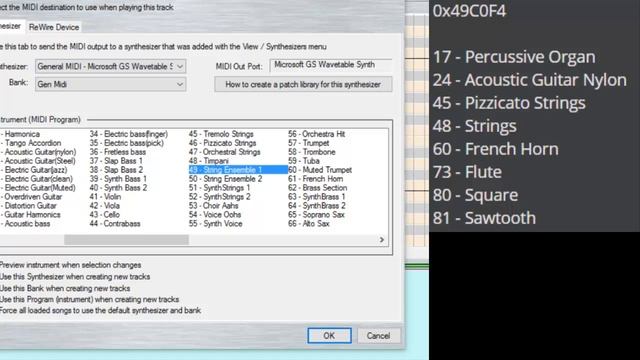
Task: Select Electric Guitar(clean) instrument
Action: pos(36,179)
